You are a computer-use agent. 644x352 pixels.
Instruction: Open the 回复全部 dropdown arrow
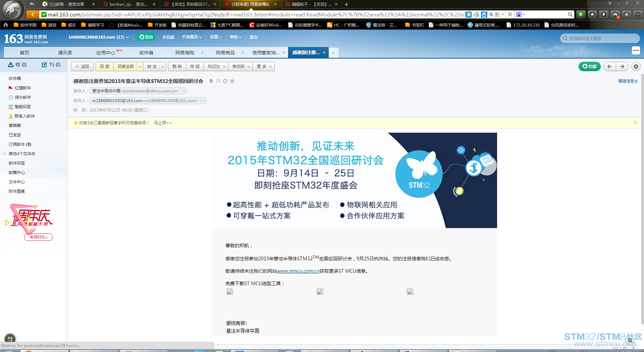pyautogui.click(x=140, y=67)
